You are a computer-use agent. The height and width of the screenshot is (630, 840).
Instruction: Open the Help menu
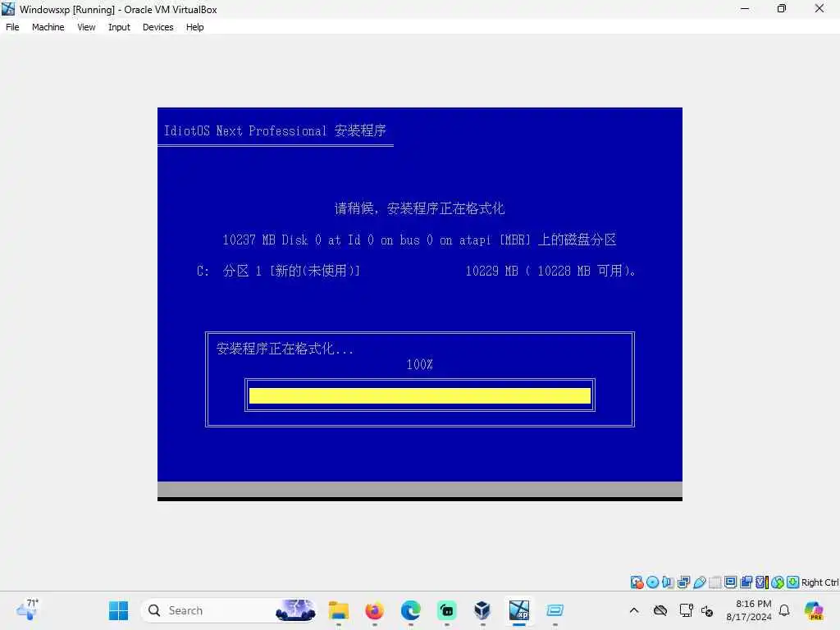point(195,27)
